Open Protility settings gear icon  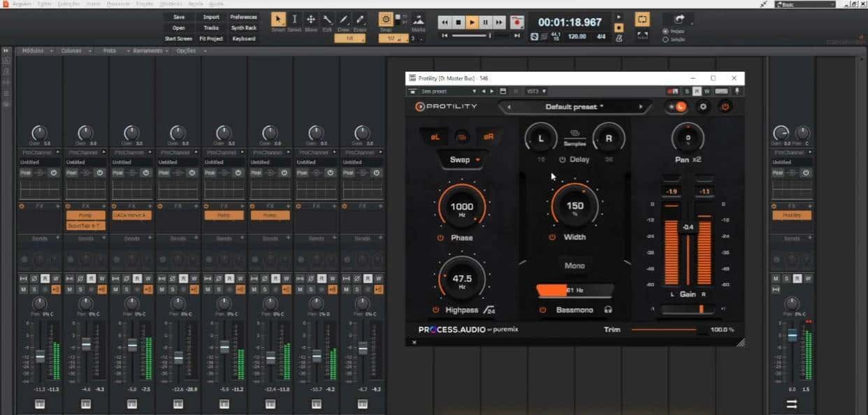(x=703, y=107)
